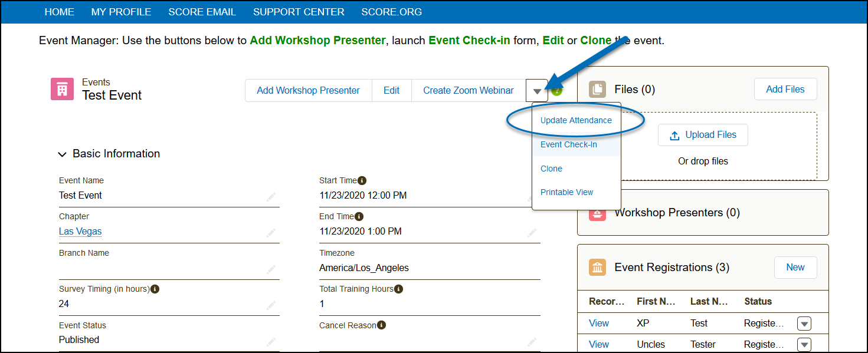
Task: Choose Event Check-In menu option
Action: (569, 144)
